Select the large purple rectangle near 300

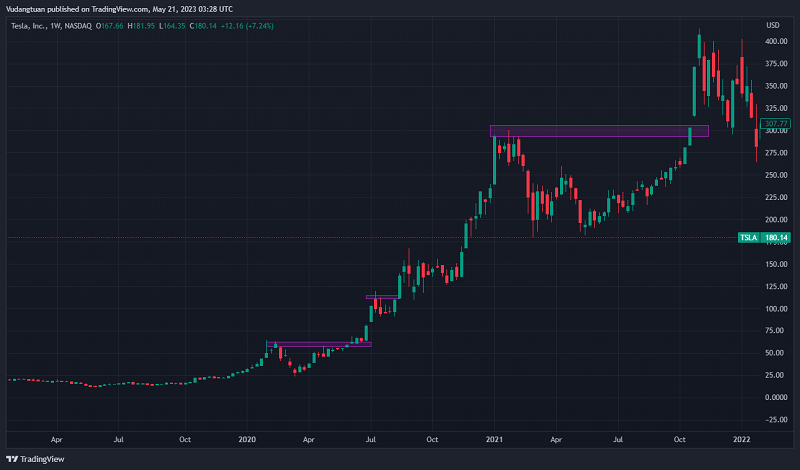pyautogui.click(x=598, y=131)
